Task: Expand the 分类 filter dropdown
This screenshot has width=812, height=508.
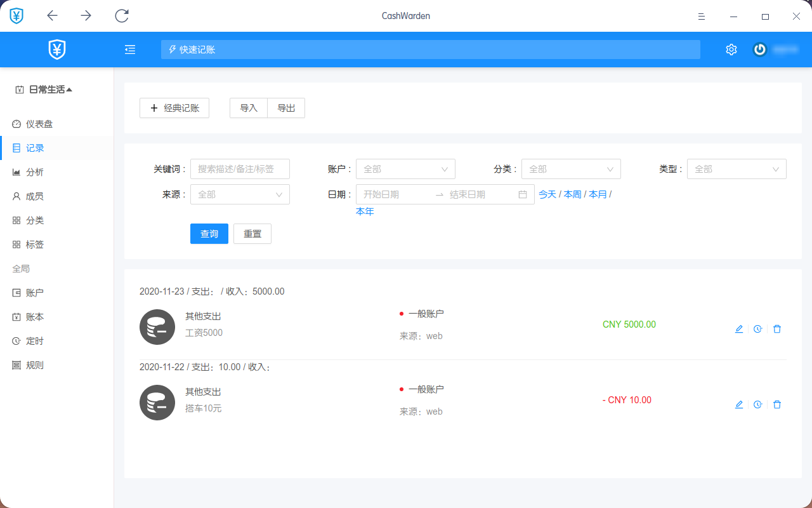Action: (571, 169)
